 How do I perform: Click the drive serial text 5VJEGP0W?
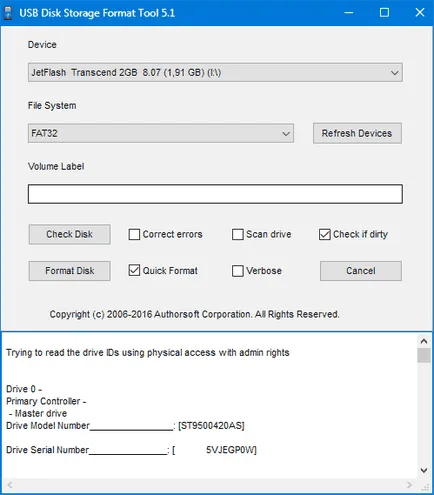[x=231, y=450]
